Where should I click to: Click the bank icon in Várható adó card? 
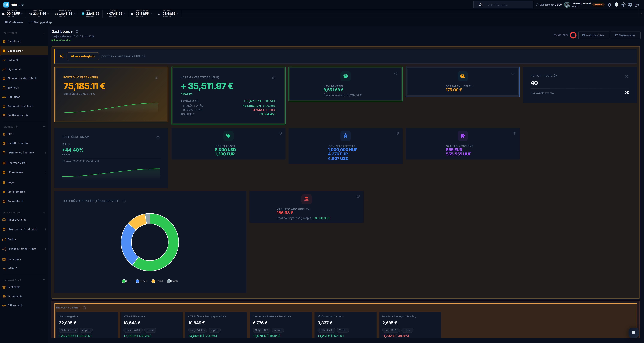coord(307,199)
